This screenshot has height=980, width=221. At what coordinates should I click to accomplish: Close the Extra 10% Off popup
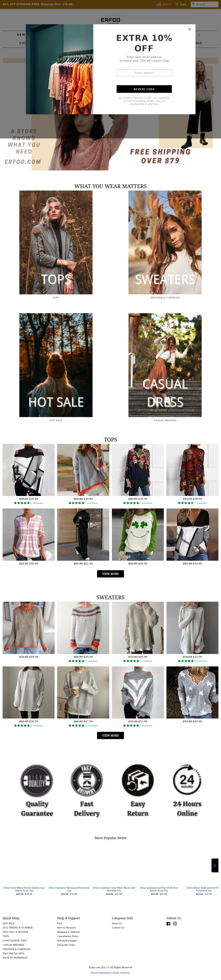click(x=189, y=29)
